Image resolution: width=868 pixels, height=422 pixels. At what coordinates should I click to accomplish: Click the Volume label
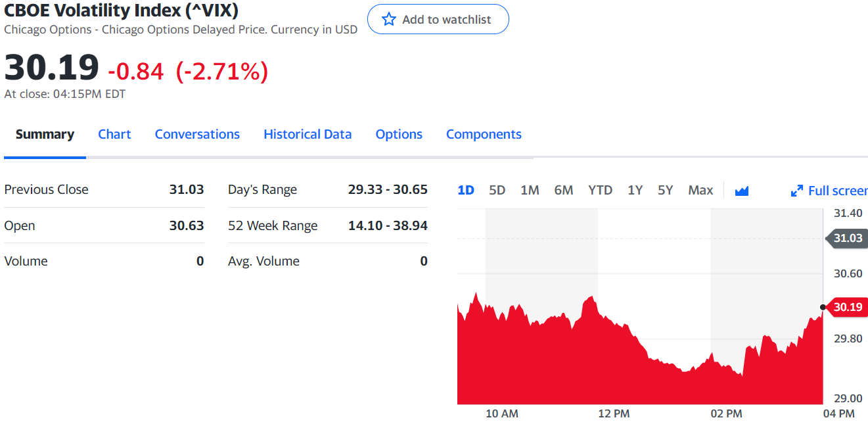point(26,261)
